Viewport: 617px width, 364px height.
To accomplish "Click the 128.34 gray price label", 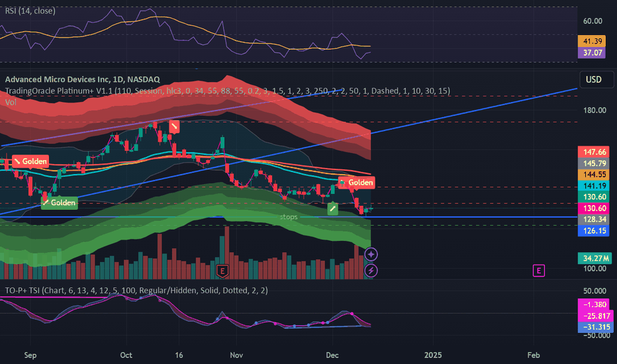I will pos(594,219).
